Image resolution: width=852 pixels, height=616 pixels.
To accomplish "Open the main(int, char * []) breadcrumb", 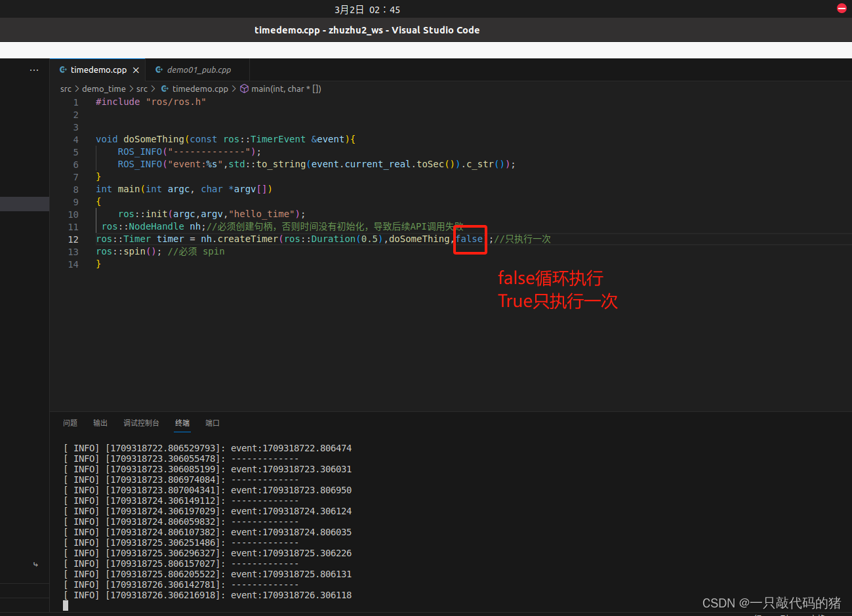I will [286, 89].
